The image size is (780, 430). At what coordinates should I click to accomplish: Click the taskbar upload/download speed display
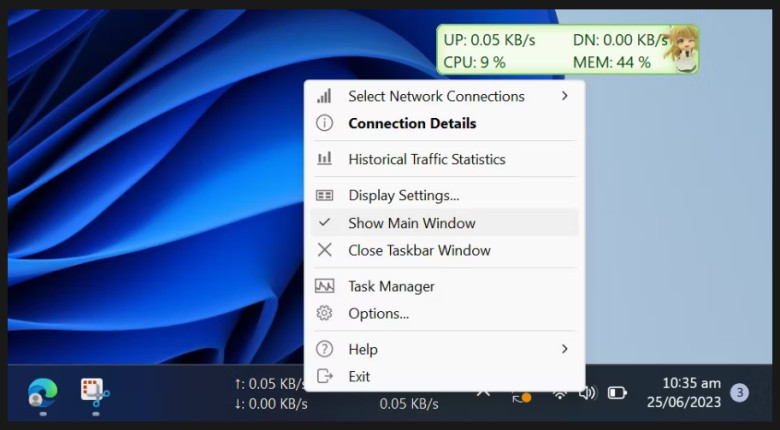coord(270,393)
